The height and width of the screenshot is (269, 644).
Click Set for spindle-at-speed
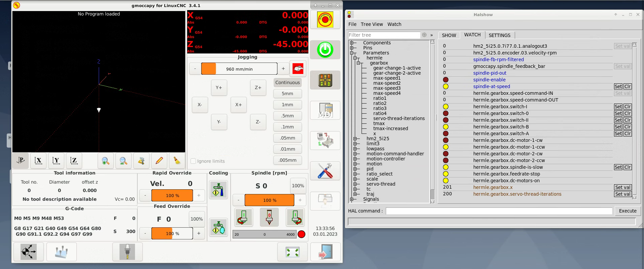point(618,86)
